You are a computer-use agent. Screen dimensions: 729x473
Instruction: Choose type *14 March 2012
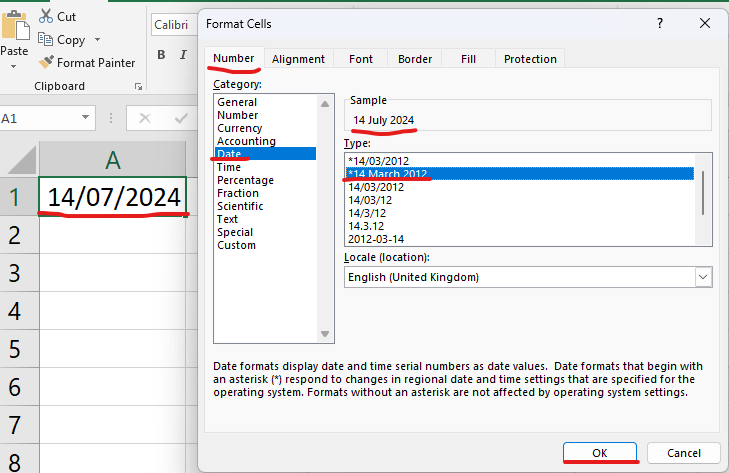tap(520, 173)
